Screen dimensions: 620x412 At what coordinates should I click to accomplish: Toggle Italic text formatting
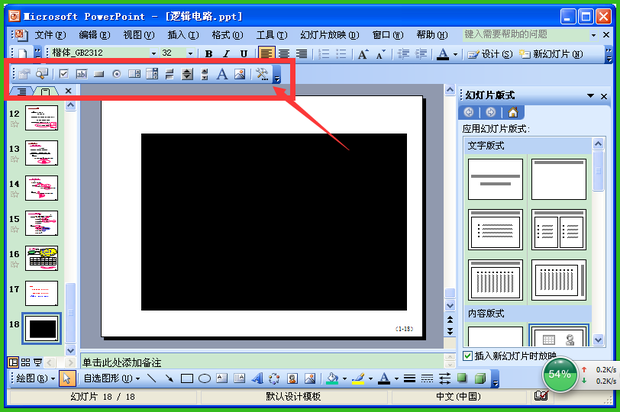click(227, 53)
